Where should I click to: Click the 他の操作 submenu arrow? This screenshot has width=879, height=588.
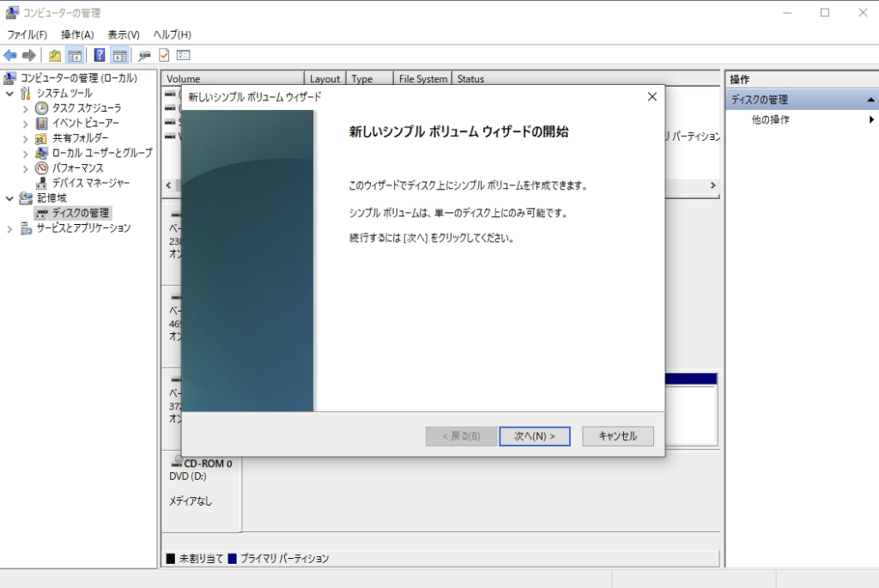click(871, 120)
